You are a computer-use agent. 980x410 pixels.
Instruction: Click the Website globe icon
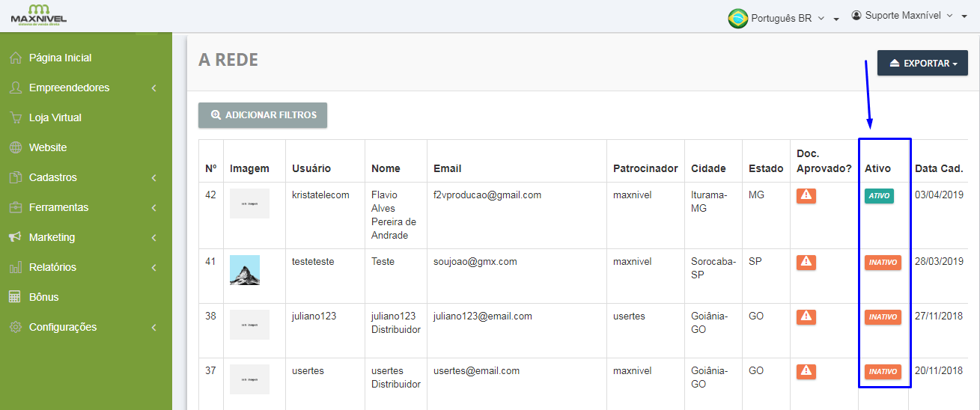(x=15, y=147)
